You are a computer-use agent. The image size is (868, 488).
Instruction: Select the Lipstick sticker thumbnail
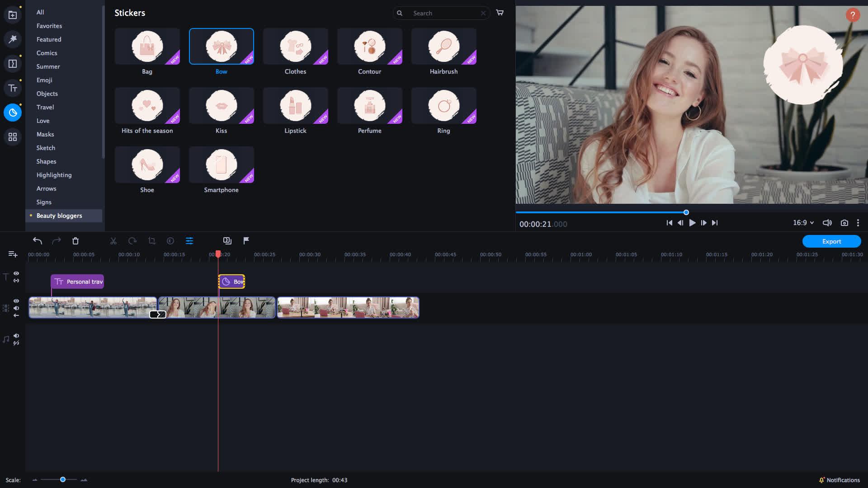point(295,105)
